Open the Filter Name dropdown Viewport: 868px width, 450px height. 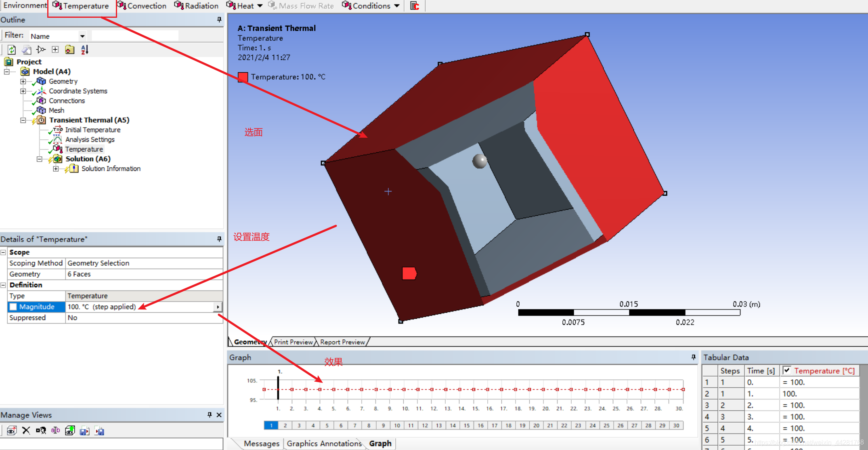(x=82, y=36)
